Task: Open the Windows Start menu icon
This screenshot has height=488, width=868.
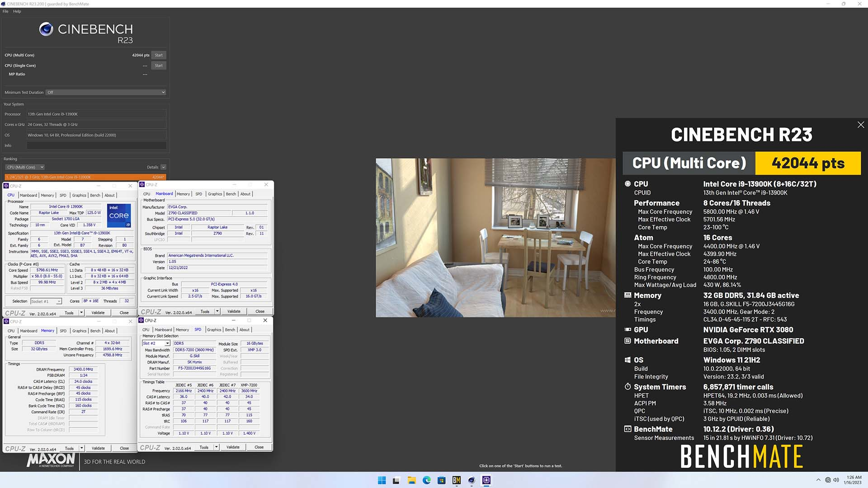Action: pyautogui.click(x=382, y=480)
